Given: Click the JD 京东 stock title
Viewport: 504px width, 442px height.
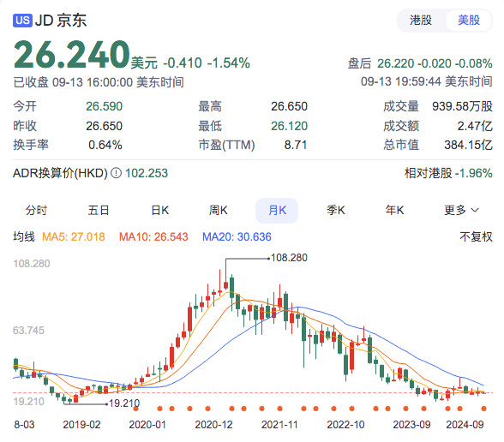Looking at the screenshot, I should 61,21.
